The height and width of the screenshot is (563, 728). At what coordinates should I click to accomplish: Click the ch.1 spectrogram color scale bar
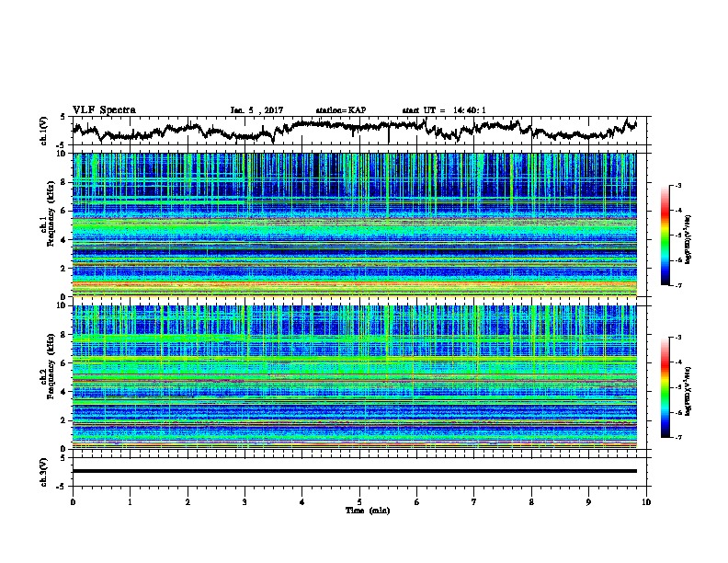click(665, 236)
